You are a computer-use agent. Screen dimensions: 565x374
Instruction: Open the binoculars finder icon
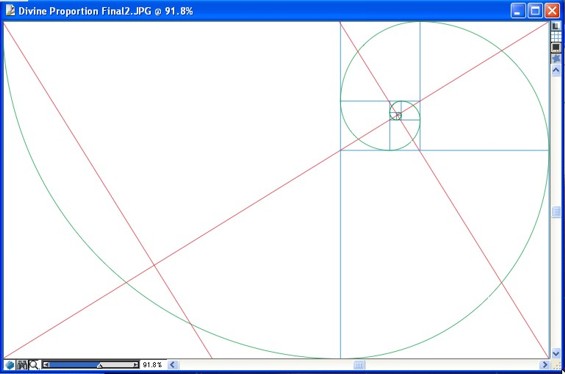22,365
